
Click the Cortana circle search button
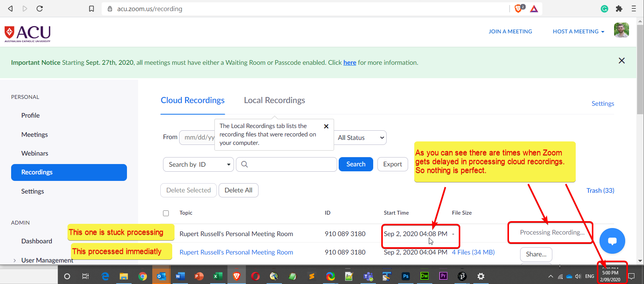[67, 276]
